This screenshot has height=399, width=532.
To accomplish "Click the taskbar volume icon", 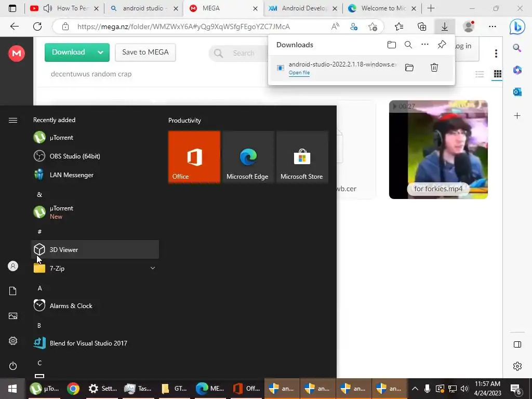I will pos(464,389).
